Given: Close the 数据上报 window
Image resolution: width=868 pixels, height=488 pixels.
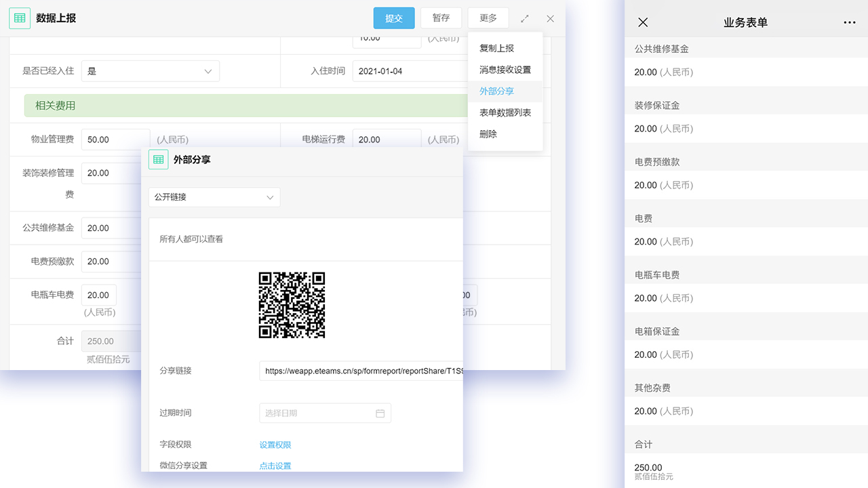Looking at the screenshot, I should (550, 19).
